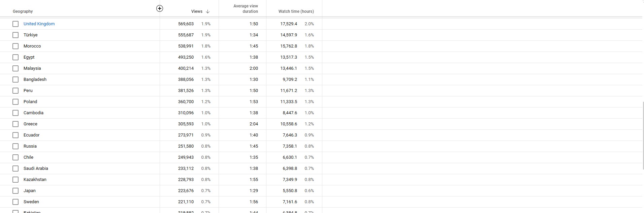Select the Morocco checkbox
The width and height of the screenshot is (644, 213).
coord(15,46)
